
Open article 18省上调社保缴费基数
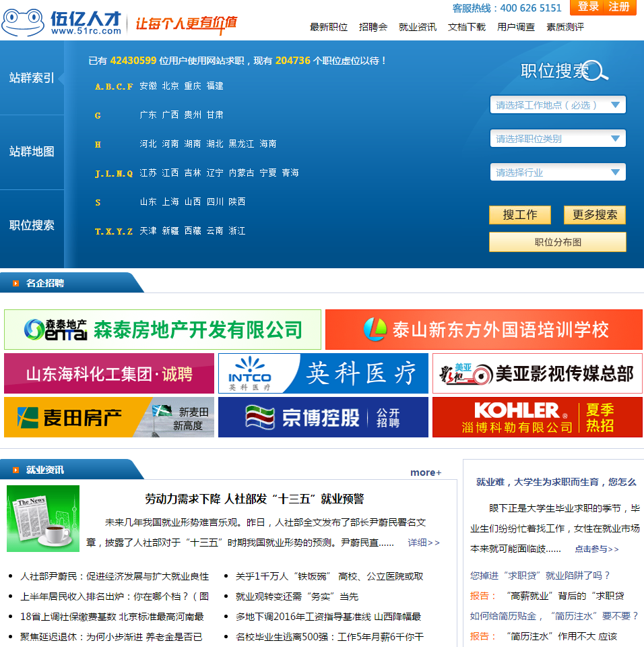pyautogui.click(x=112, y=617)
